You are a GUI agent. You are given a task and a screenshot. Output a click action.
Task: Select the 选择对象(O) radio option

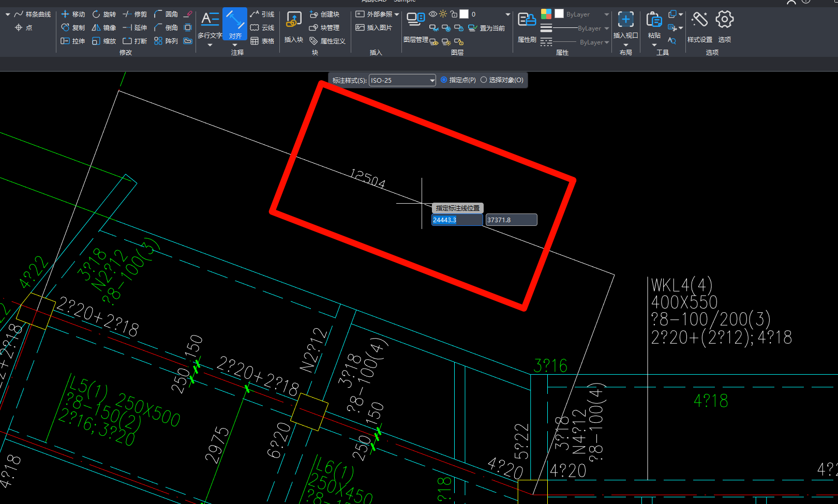[x=484, y=80]
